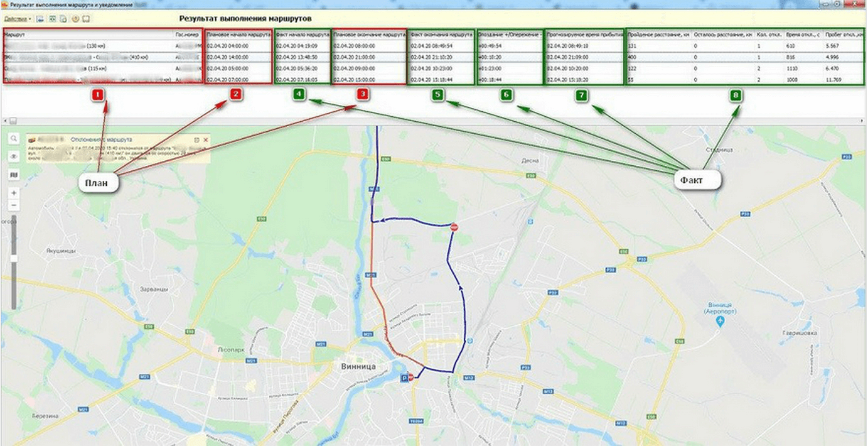Select the forecast cell 02.04.20 21:09:00
Viewport: 868px width, 446px height.
584,57
